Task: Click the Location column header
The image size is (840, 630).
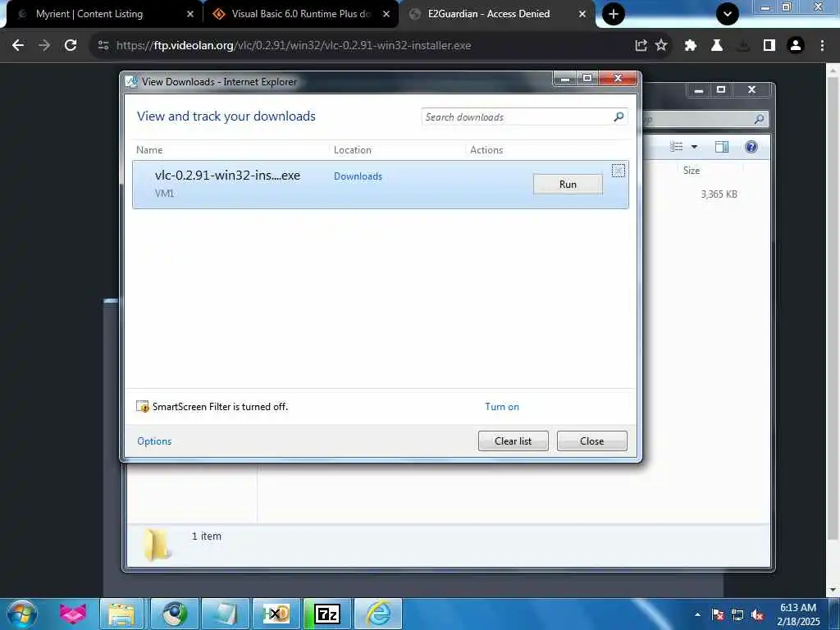Action: click(x=353, y=150)
